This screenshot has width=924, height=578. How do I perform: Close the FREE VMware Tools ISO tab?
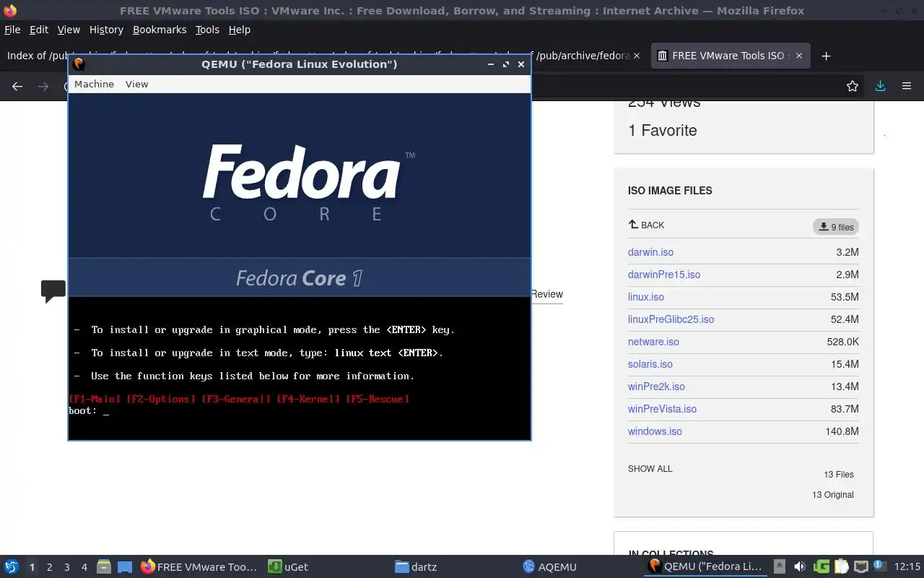pyautogui.click(x=798, y=56)
